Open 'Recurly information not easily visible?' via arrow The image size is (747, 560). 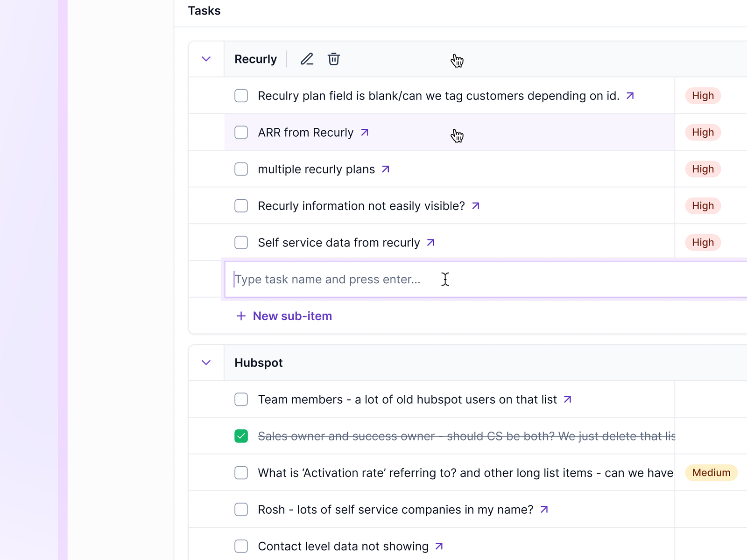(476, 205)
